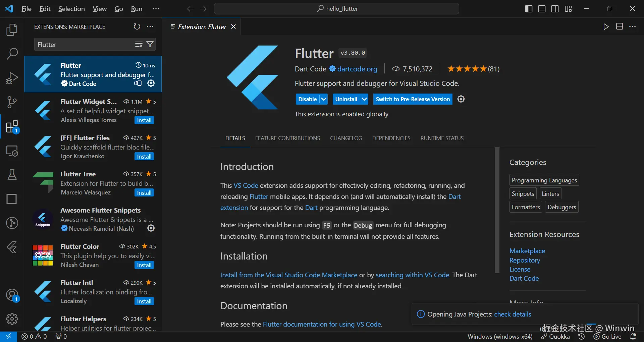Open editor More Actions menu
This screenshot has width=644, height=342.
[633, 26]
